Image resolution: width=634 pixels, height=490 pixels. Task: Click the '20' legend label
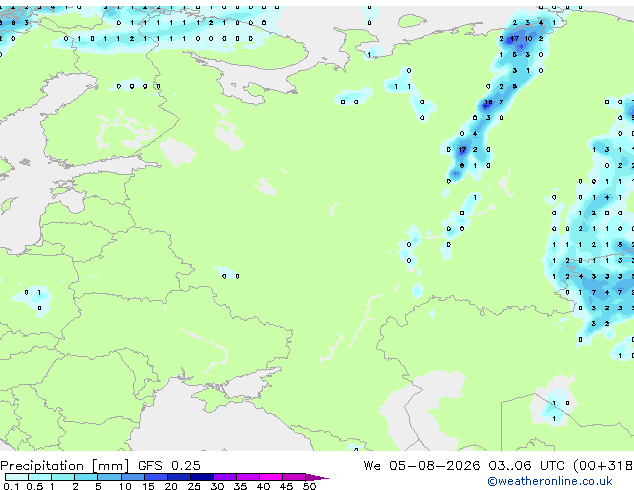pos(171,486)
